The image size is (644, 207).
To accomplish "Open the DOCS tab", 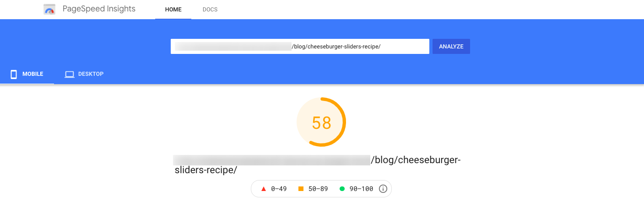I will (x=210, y=10).
